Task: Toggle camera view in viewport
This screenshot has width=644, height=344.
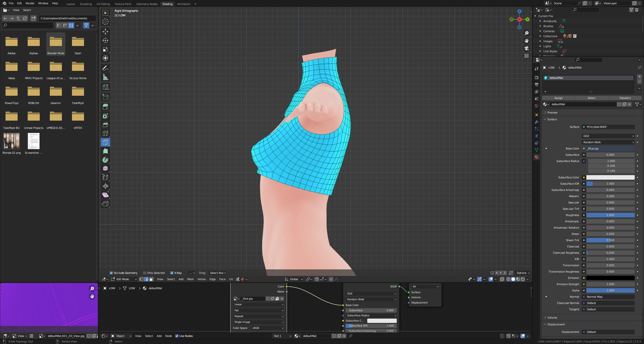Action: tap(526, 48)
